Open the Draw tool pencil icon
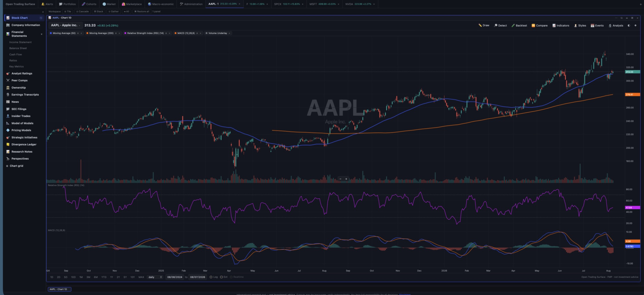The width and height of the screenshot is (644, 295). (480, 25)
